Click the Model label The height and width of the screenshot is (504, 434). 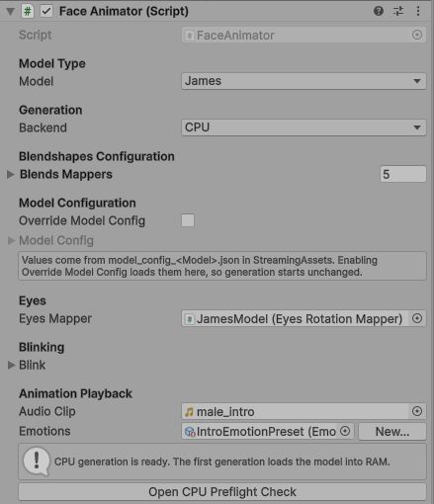37,81
